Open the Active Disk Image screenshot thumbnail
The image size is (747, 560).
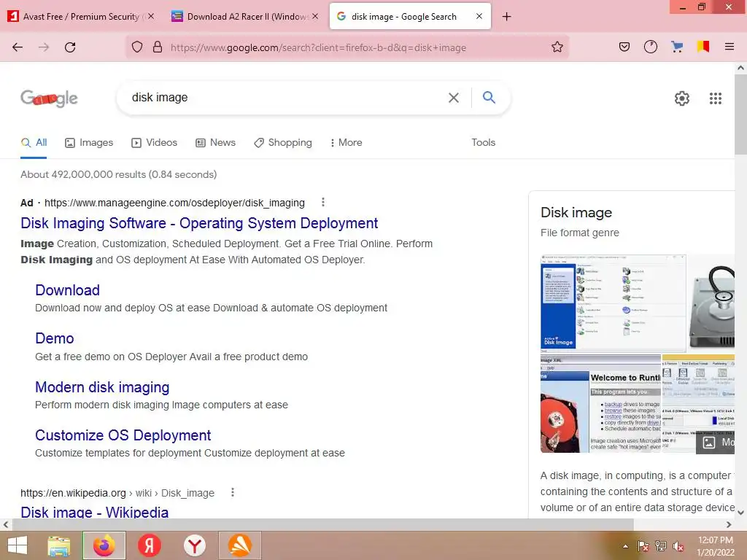tap(613, 303)
